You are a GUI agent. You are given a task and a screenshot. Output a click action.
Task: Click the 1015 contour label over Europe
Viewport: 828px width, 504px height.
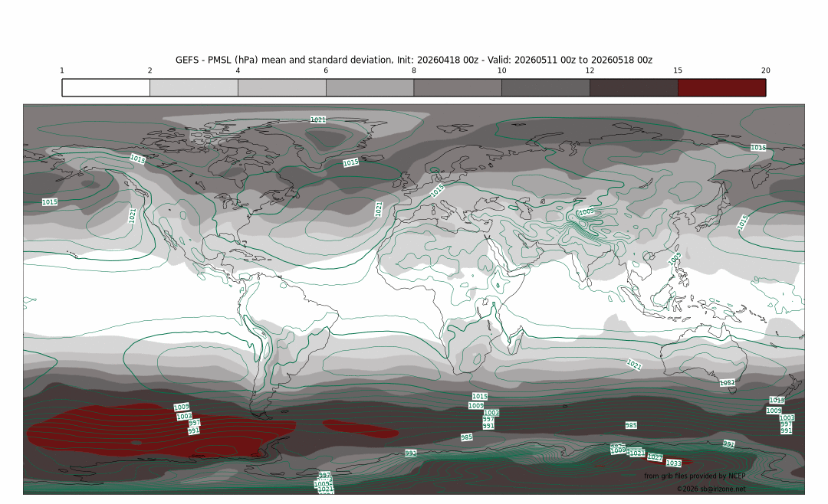tap(437, 190)
